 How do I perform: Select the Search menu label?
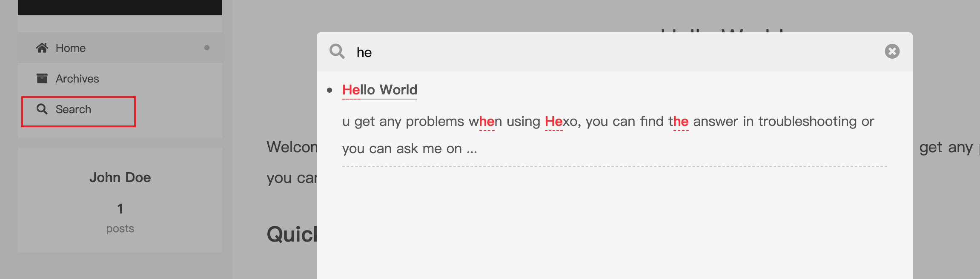[73, 109]
